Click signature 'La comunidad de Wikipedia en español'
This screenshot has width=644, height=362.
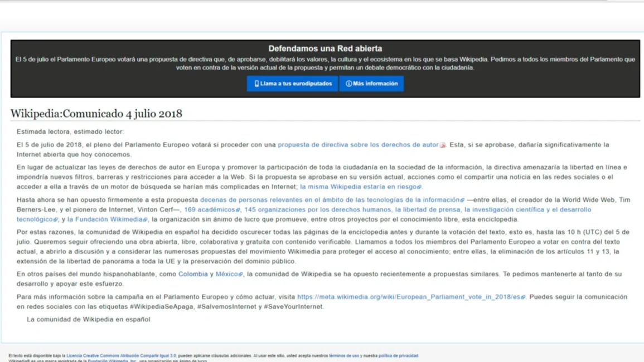[88, 319]
